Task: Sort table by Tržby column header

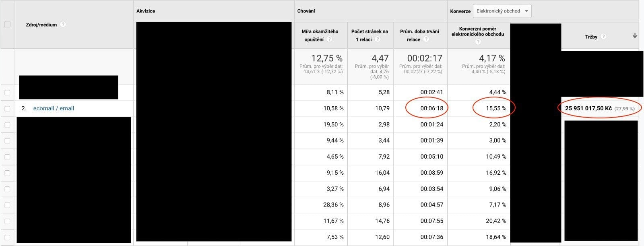Action: pos(591,37)
